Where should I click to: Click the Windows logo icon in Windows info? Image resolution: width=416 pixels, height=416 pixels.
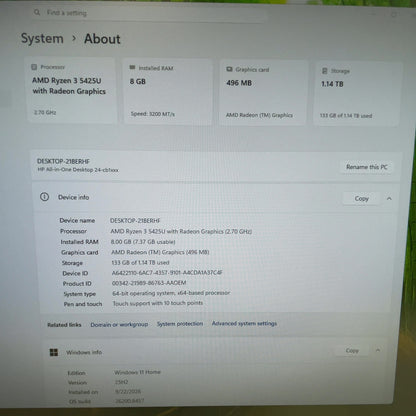pyautogui.click(x=54, y=352)
